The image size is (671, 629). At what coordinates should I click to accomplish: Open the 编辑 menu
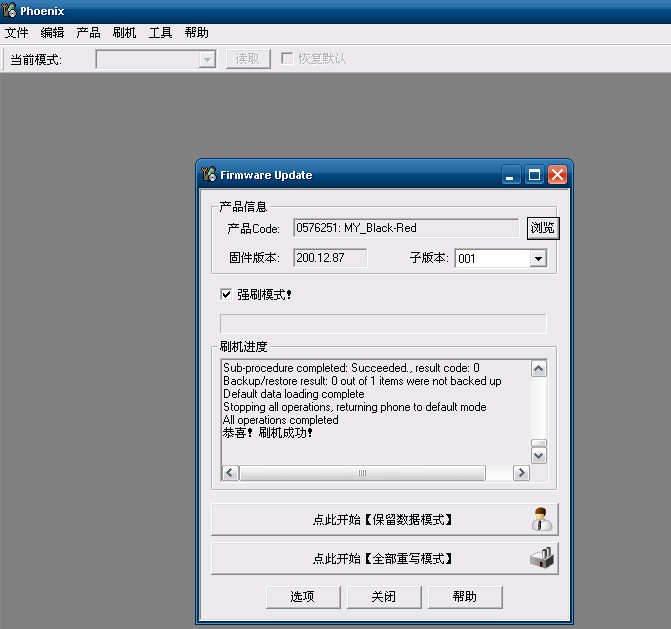[52, 33]
